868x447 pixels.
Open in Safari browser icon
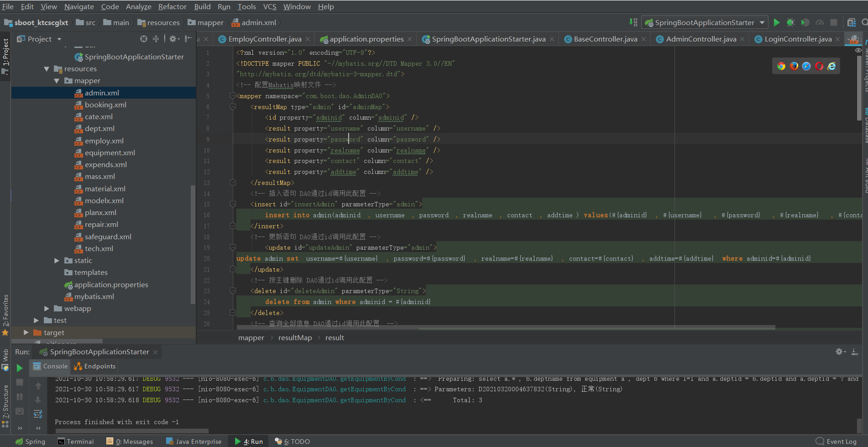[806, 66]
